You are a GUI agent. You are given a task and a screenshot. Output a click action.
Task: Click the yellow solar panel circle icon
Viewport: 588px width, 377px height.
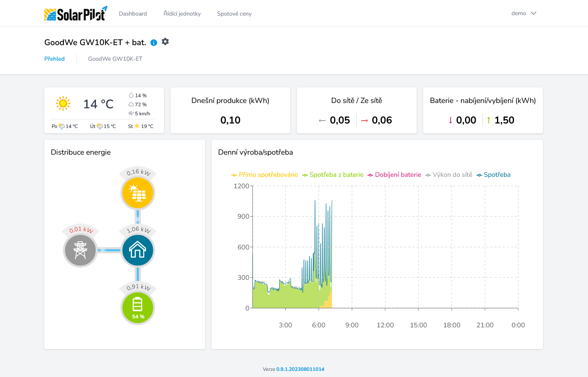[138, 193]
